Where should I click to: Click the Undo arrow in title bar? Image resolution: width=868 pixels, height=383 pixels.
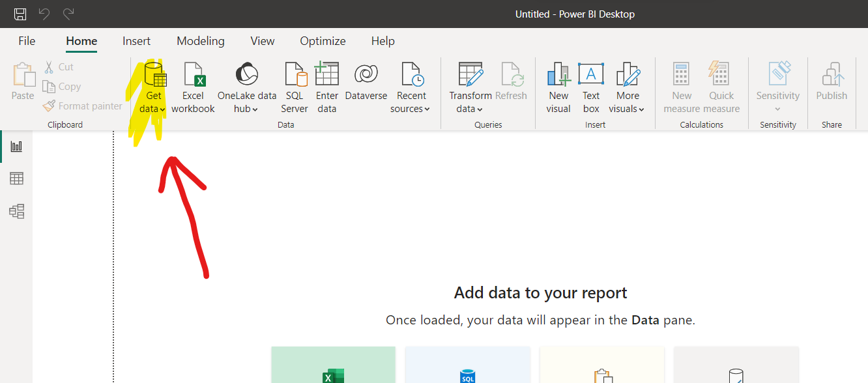pyautogui.click(x=44, y=14)
